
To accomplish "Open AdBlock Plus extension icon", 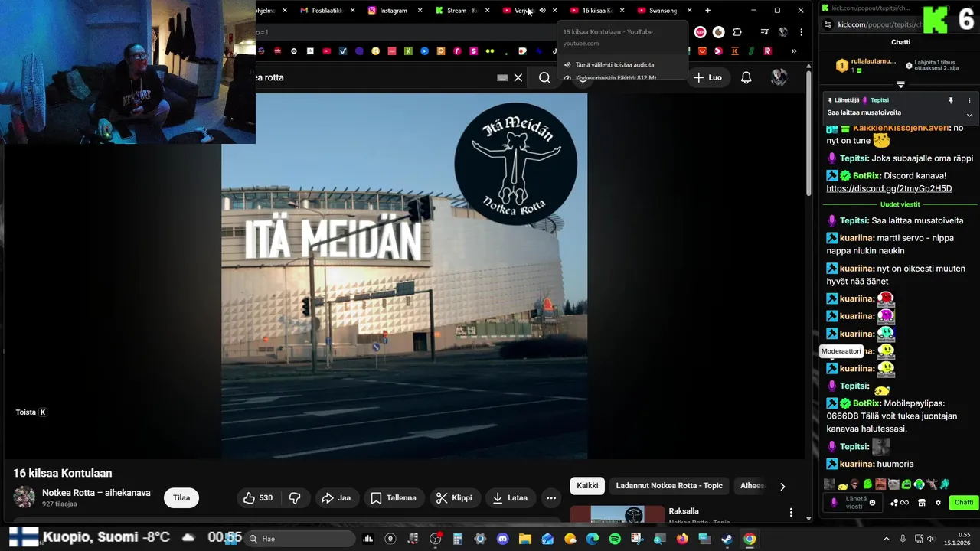I will click(700, 32).
